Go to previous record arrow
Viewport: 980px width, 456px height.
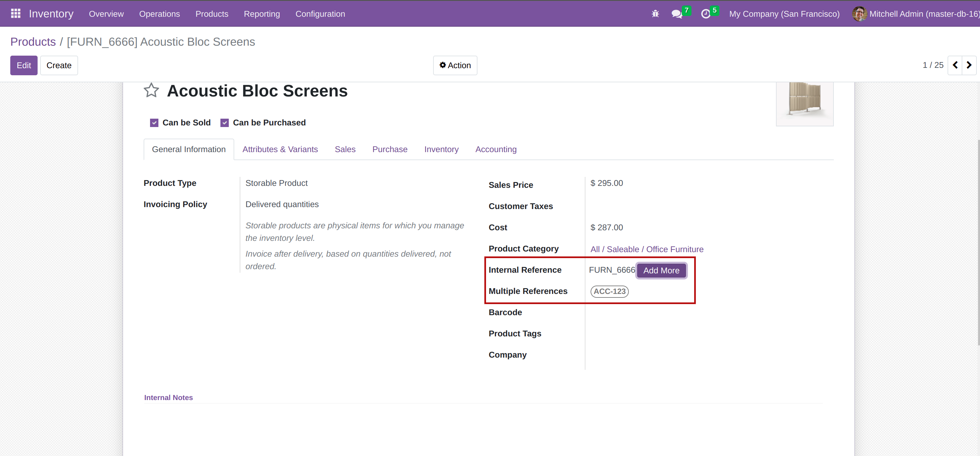[955, 65]
